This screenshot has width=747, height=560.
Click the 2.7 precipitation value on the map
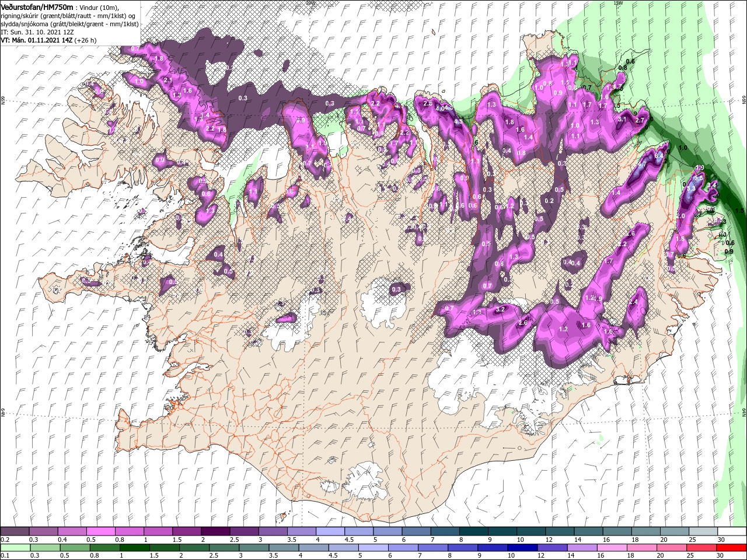point(640,120)
